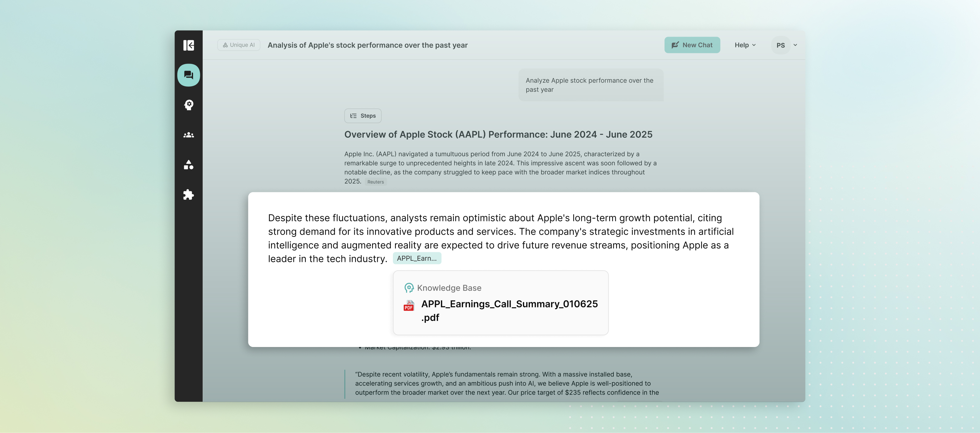Click the PS avatar circle
The image size is (980, 433).
(x=781, y=45)
